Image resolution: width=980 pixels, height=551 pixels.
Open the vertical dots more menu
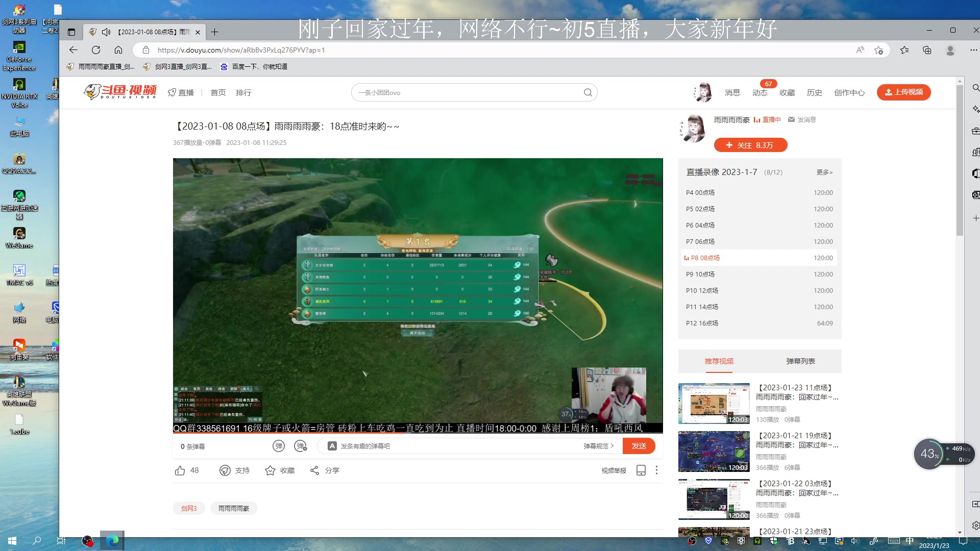(x=656, y=470)
